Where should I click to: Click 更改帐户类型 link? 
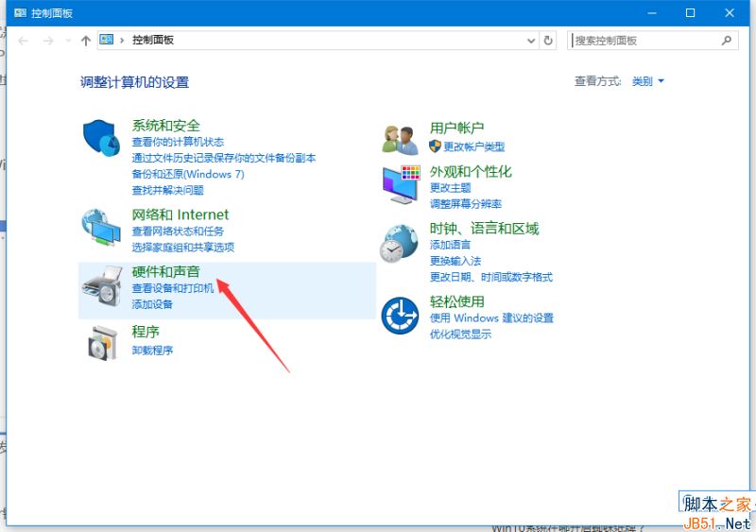tap(474, 146)
